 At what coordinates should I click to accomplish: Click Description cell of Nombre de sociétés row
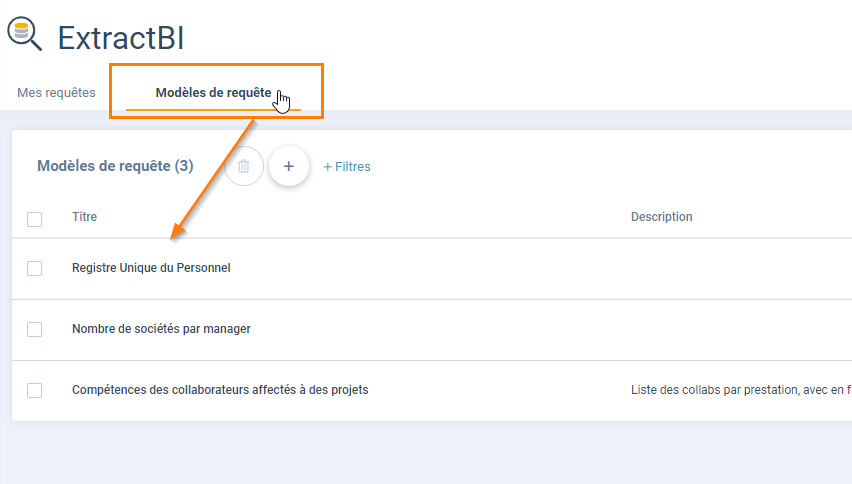pos(740,329)
